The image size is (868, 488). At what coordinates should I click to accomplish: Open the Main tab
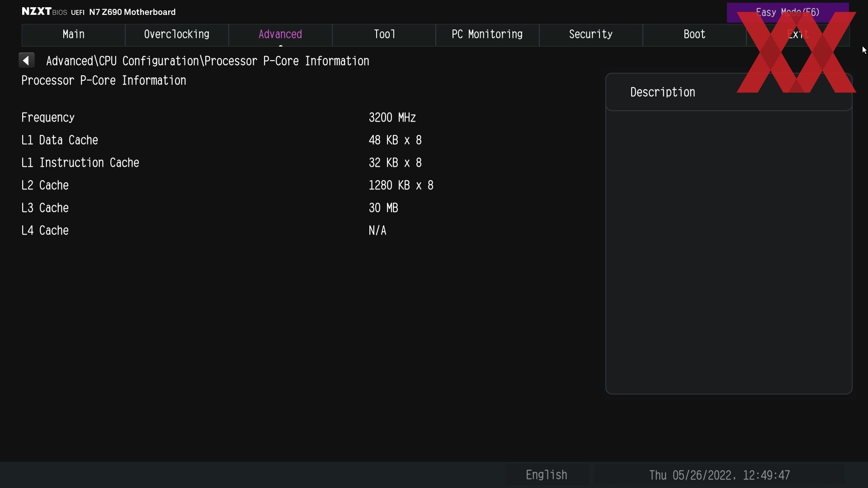[x=73, y=35]
